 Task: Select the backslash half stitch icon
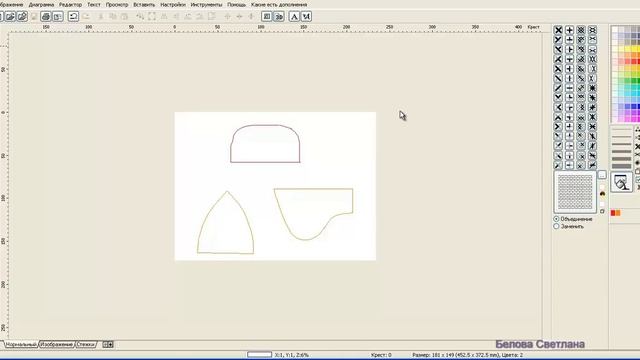click(x=558, y=78)
